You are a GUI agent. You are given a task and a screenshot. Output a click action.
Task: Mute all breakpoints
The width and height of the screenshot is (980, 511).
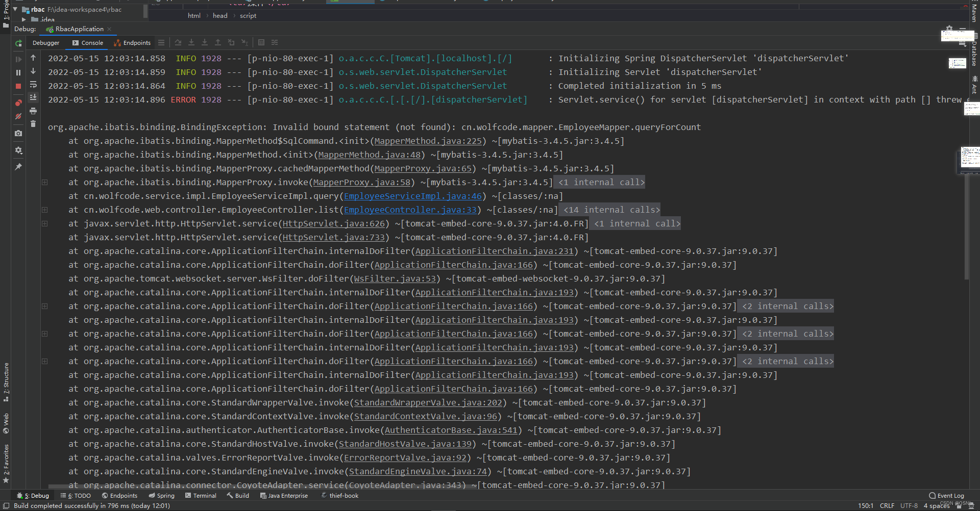(x=18, y=116)
